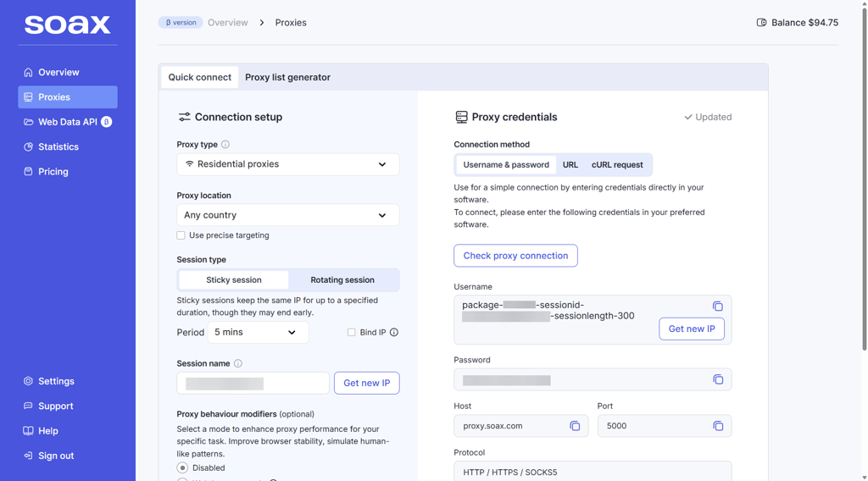Screen dimensions: 868x481
Task: Open the Proxy location Any country dropdown
Action: pos(288,215)
